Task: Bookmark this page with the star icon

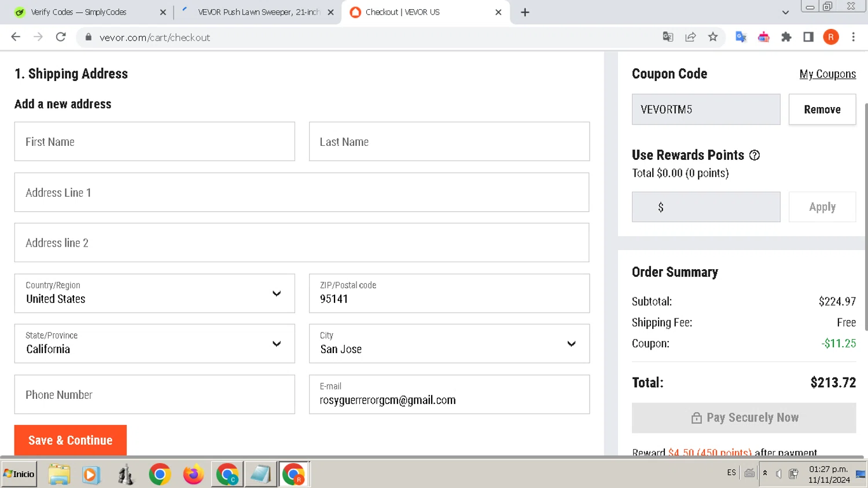Action: (713, 37)
